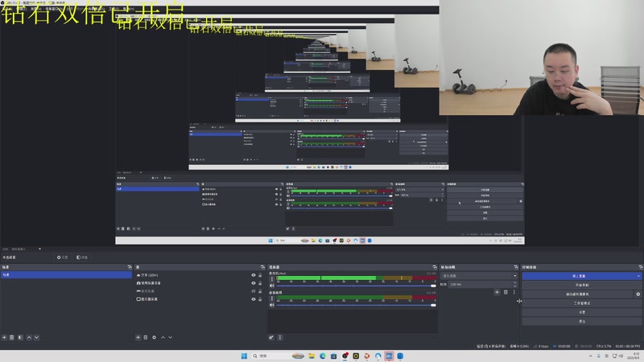The width and height of the screenshot is (644, 362).
Task: Mute the microphone audio speaker icon
Action: point(272,286)
